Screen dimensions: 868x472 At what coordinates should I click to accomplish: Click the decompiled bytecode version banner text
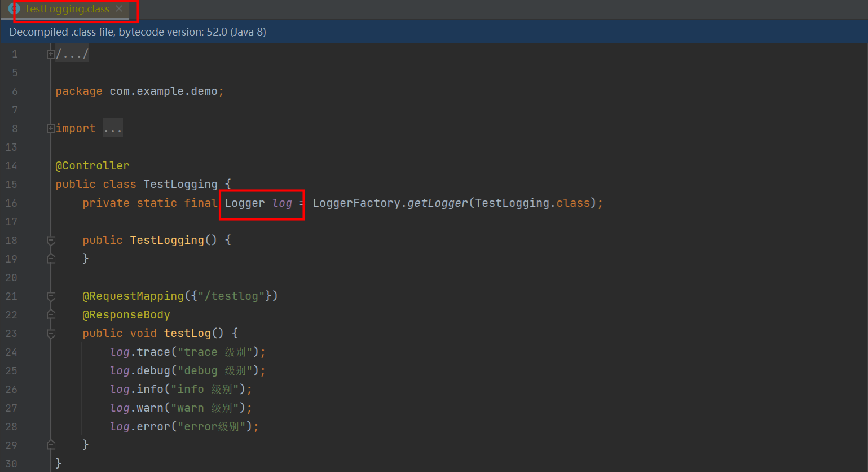[x=138, y=32]
